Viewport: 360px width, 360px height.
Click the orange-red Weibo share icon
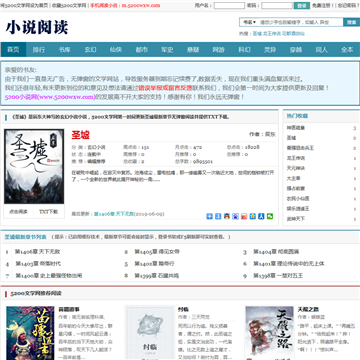[x=244, y=216]
